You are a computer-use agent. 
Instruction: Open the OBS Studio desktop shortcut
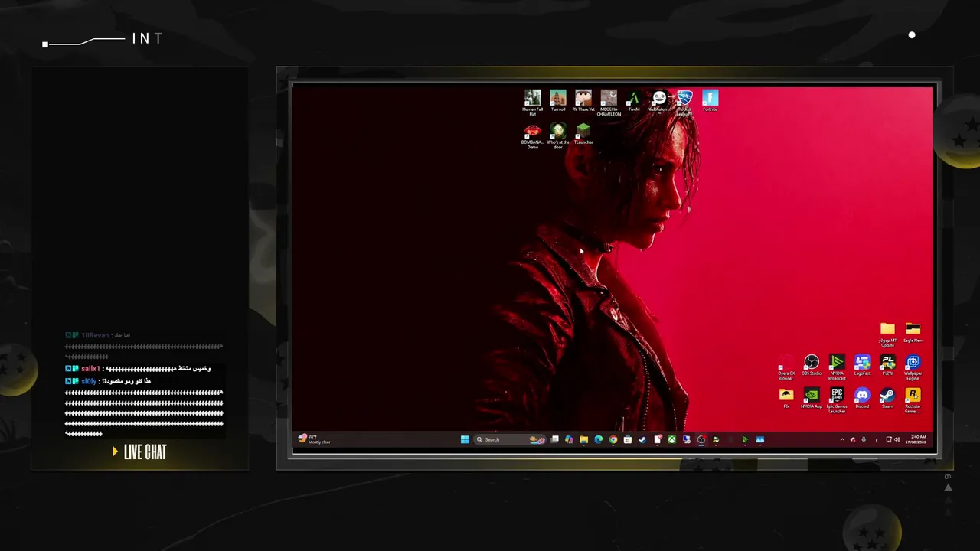[x=812, y=365]
